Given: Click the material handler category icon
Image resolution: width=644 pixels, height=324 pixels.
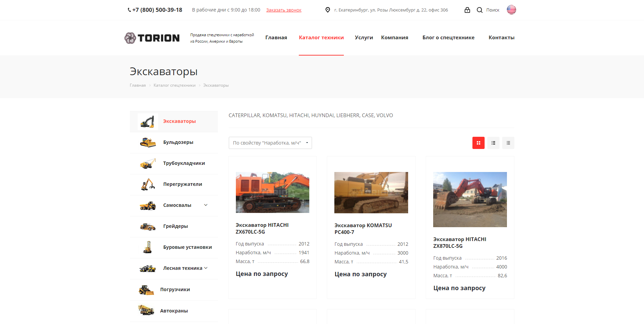Looking at the screenshot, I should [x=148, y=185].
